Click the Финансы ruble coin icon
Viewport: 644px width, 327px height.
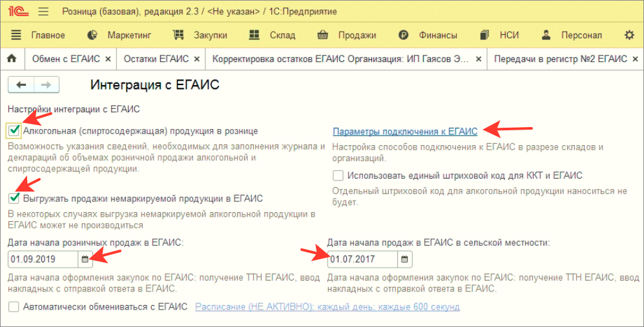pyautogui.click(x=403, y=35)
